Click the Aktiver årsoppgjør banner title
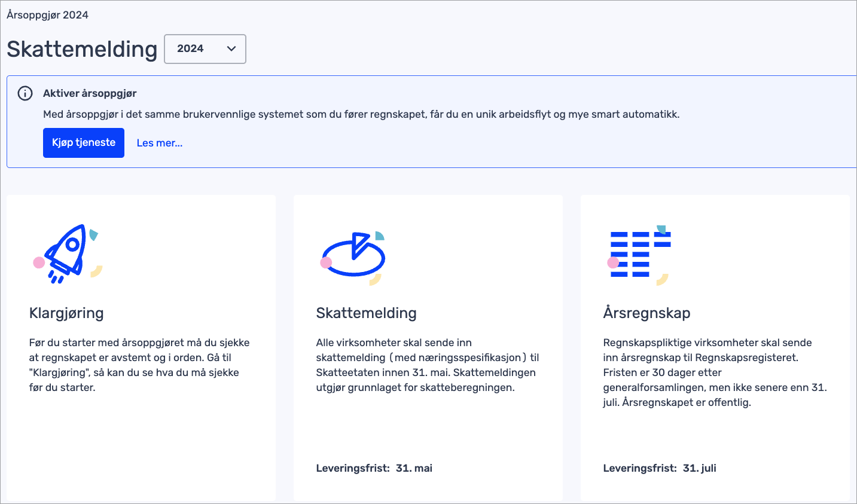The image size is (857, 504). click(90, 93)
